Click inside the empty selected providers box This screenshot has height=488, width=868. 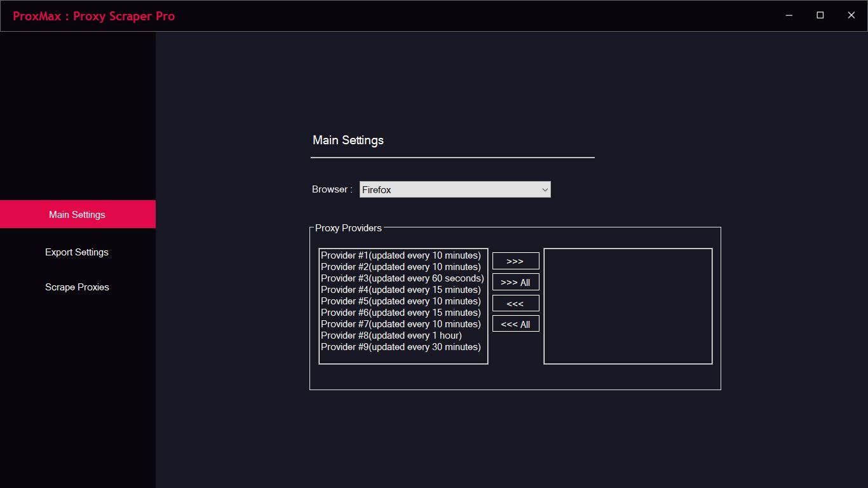click(x=628, y=306)
